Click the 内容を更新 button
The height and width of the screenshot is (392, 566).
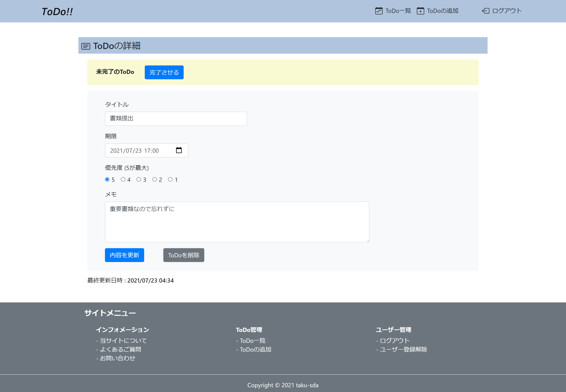click(124, 255)
